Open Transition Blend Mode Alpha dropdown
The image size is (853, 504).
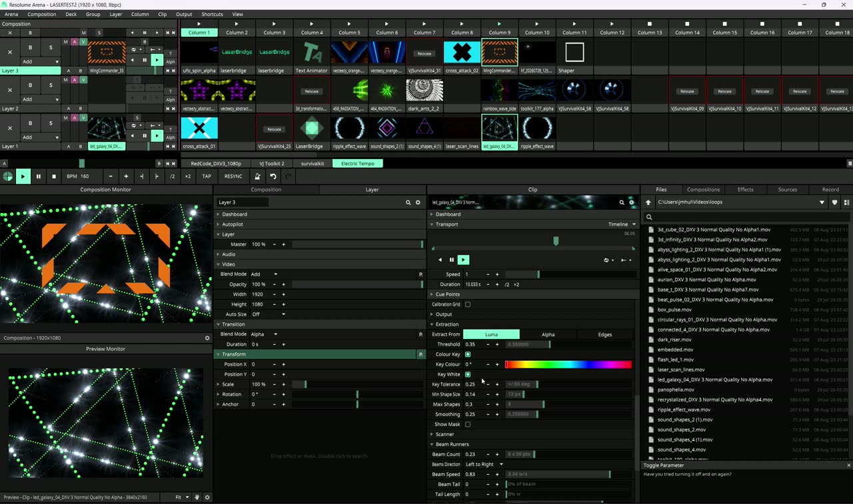pyautogui.click(x=265, y=334)
